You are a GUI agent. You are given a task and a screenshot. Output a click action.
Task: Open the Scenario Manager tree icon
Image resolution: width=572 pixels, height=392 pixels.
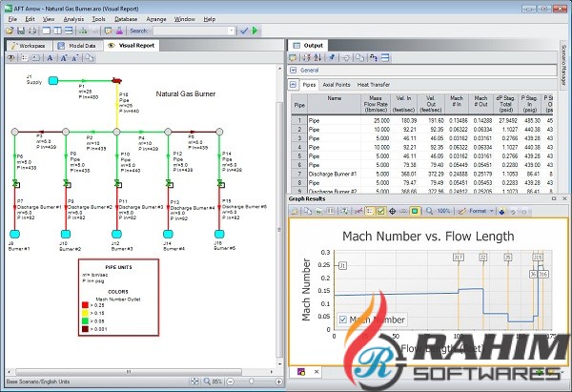coord(83,31)
